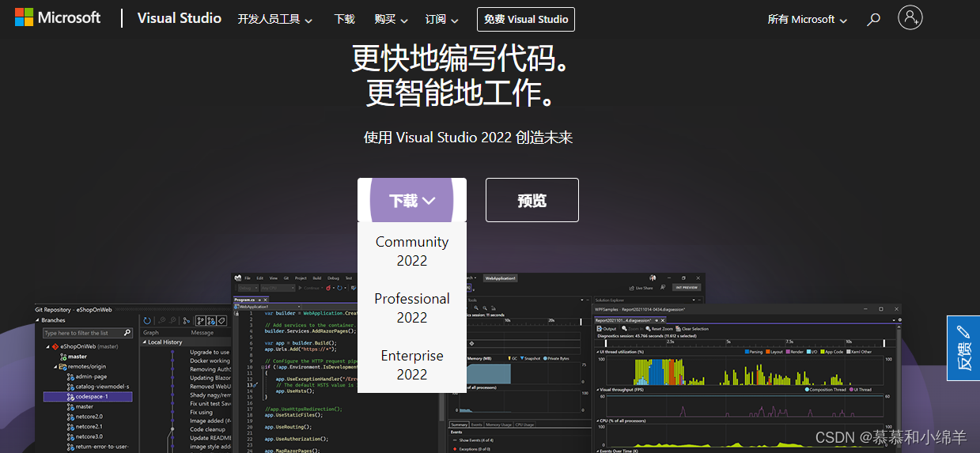Click the account sign-in avatar icon
This screenshot has height=453, width=980.
910,17
